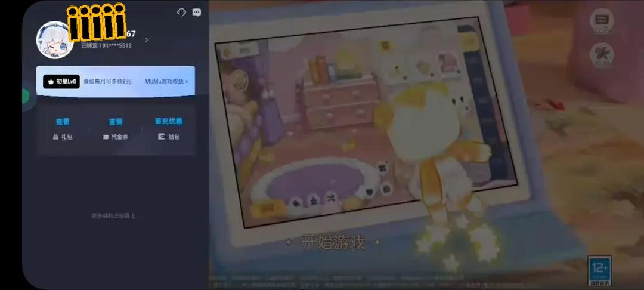Click 查看 above 代金券
Image resolution: width=644 pixels, height=290 pixels.
[116, 122]
